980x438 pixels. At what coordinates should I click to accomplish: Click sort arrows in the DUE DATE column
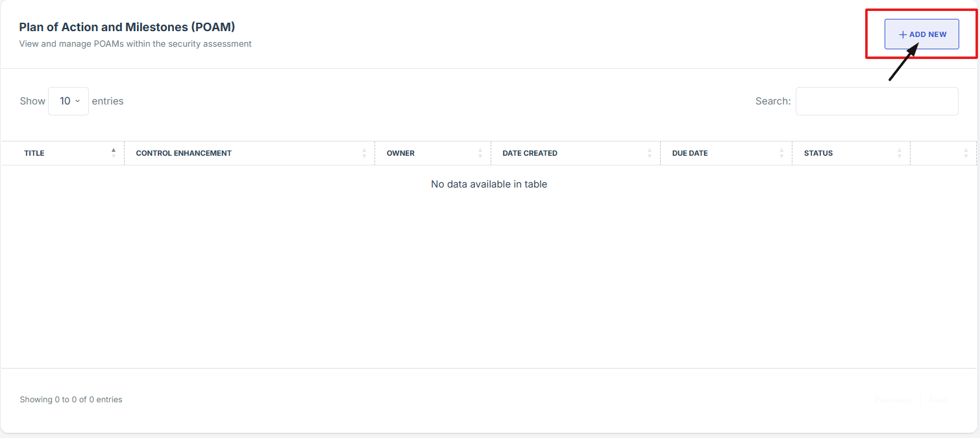781,153
